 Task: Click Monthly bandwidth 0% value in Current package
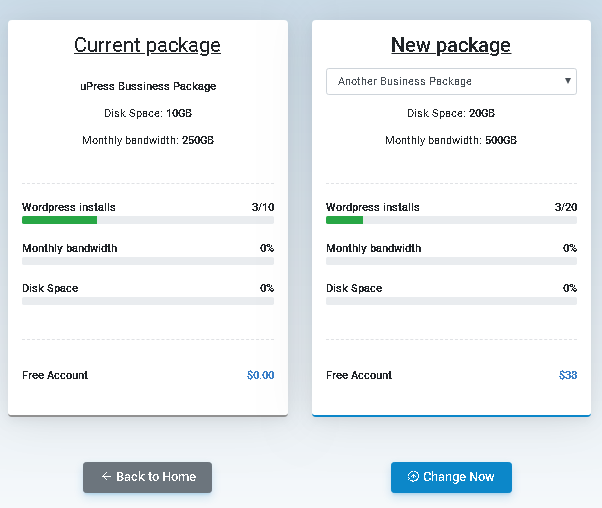point(267,248)
